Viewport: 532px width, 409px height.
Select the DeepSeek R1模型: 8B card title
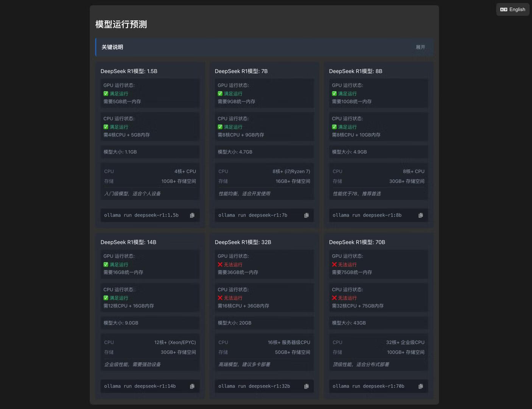(x=356, y=71)
